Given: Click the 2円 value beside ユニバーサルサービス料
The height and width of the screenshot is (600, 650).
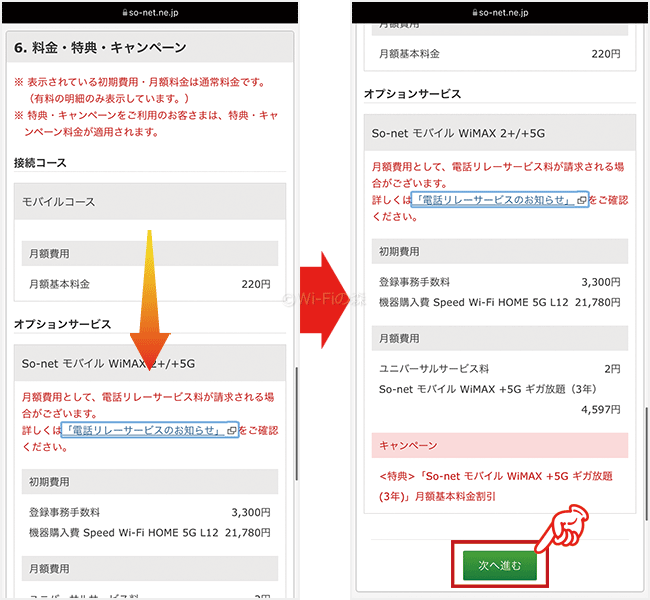Looking at the screenshot, I should point(612,369).
